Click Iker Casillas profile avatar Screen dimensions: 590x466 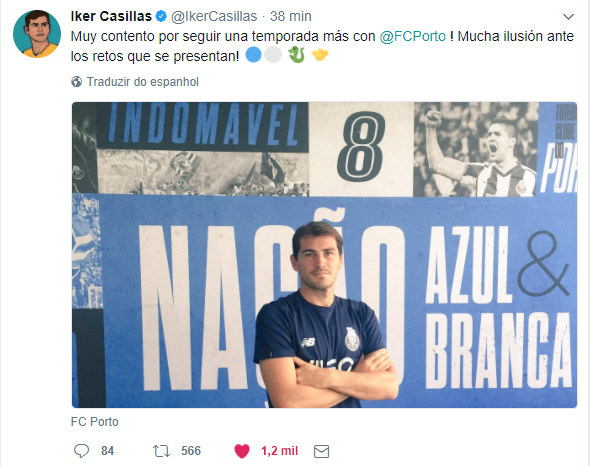pos(37,34)
